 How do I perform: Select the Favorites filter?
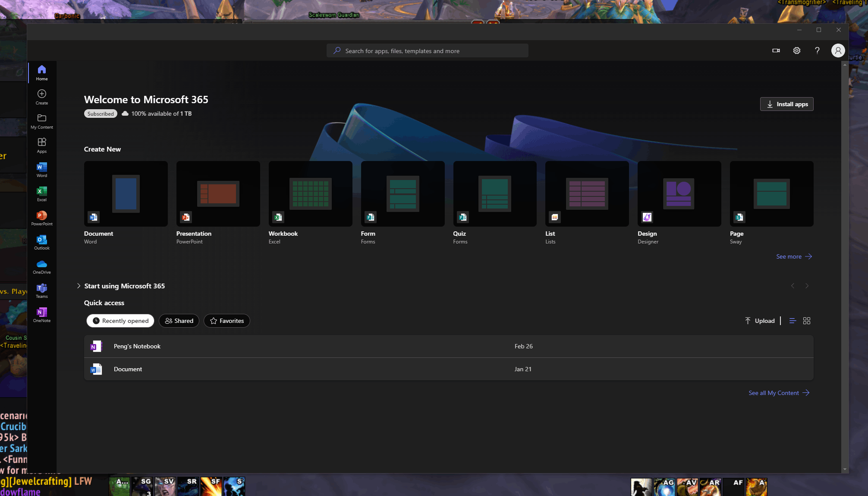click(227, 321)
